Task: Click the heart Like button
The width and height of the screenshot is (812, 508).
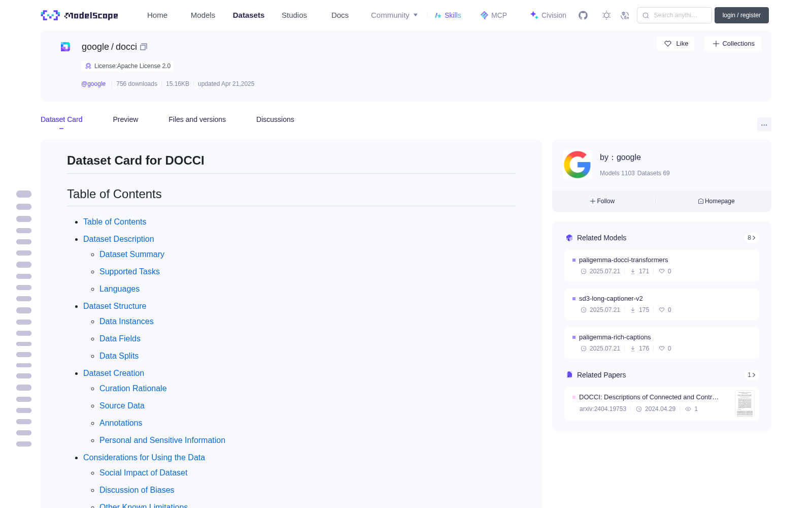Action: [675, 44]
